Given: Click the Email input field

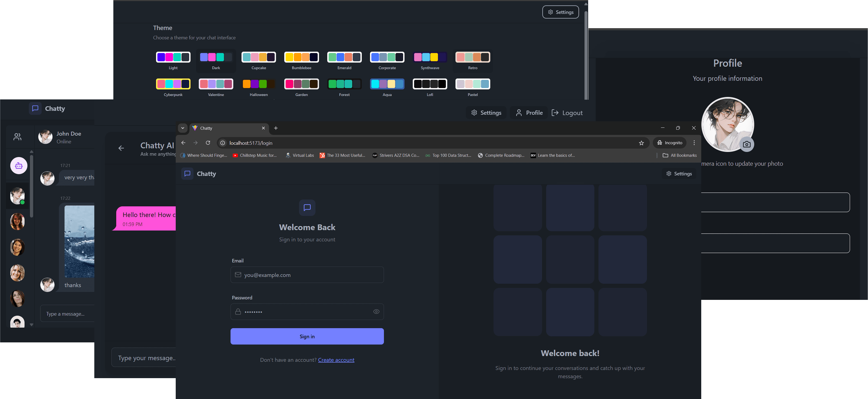Looking at the screenshot, I should pyautogui.click(x=307, y=275).
